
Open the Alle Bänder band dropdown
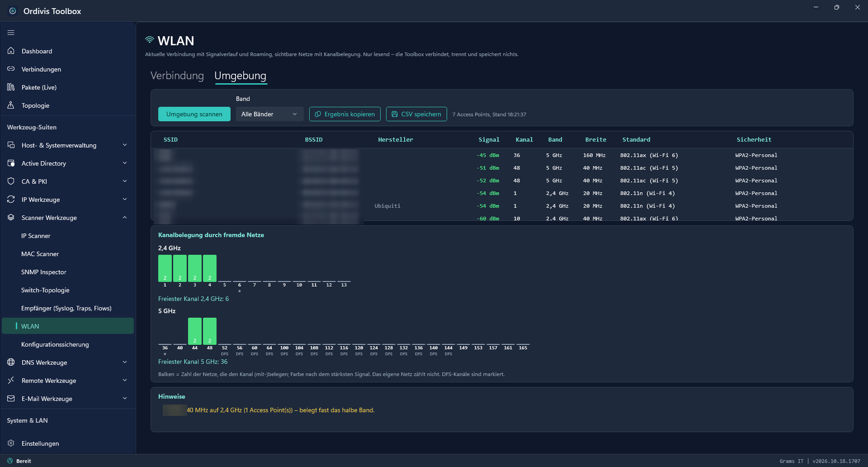coord(269,114)
